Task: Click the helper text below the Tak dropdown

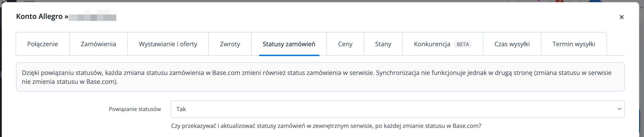Action: click(x=326, y=126)
